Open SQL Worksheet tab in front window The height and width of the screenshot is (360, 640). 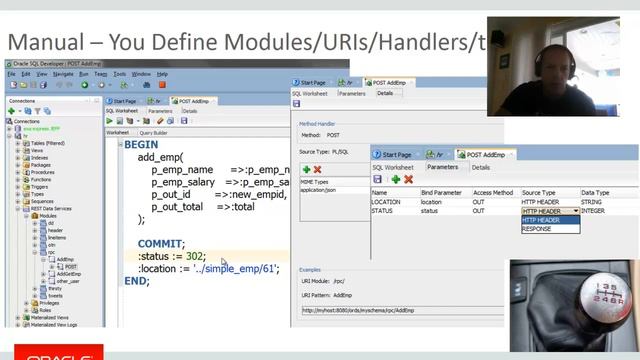tap(393, 167)
